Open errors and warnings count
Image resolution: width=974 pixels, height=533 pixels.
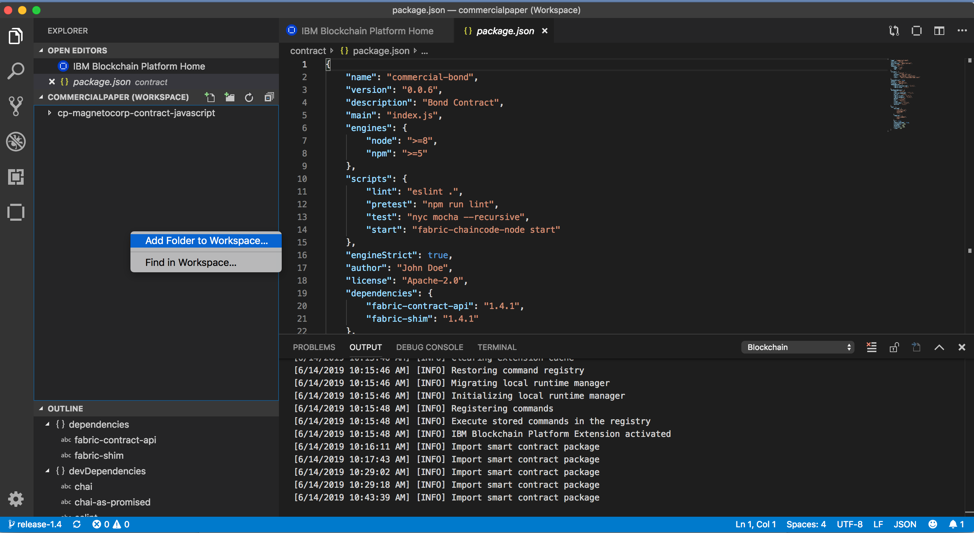tap(111, 524)
